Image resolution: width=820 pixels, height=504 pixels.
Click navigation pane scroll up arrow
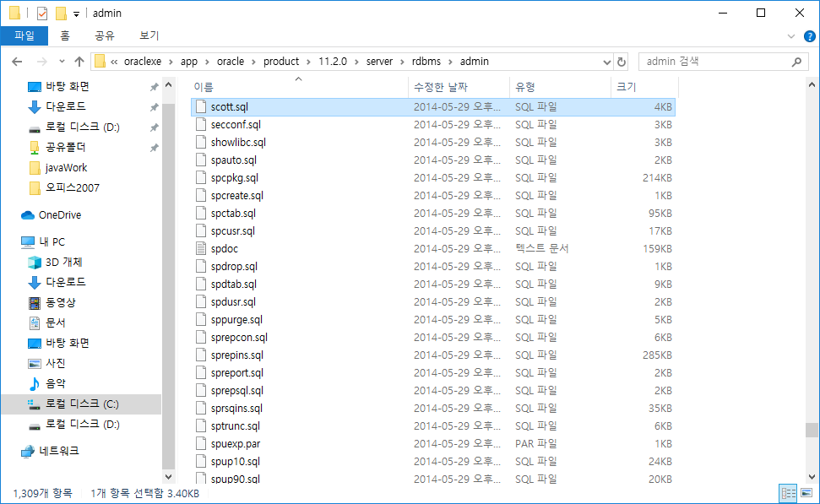(x=168, y=84)
